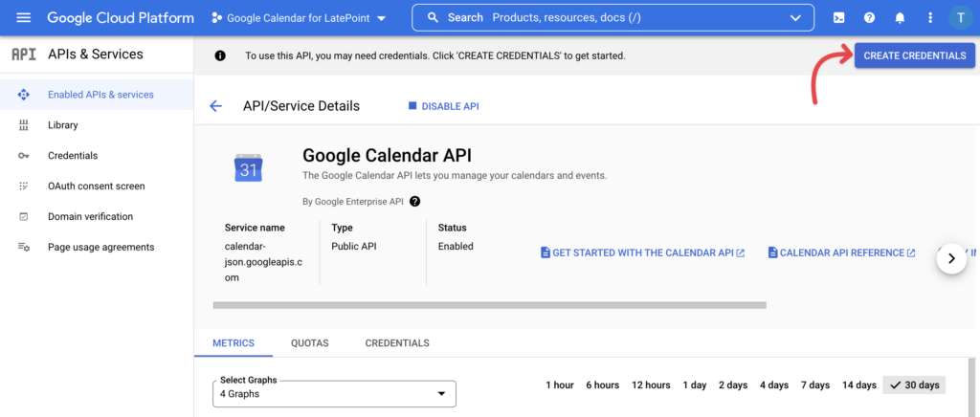Viewport: 980px width, 417px height.
Task: Click the Enabled APIs & services diamond icon
Action: (24, 95)
